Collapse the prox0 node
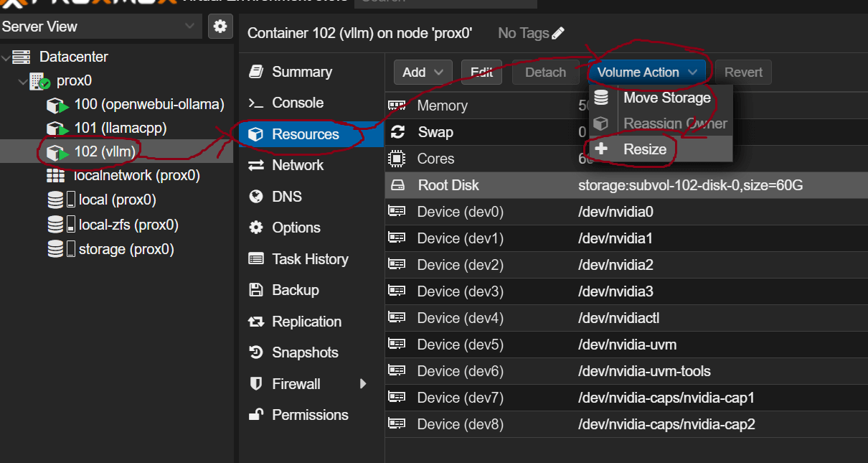 [22, 81]
